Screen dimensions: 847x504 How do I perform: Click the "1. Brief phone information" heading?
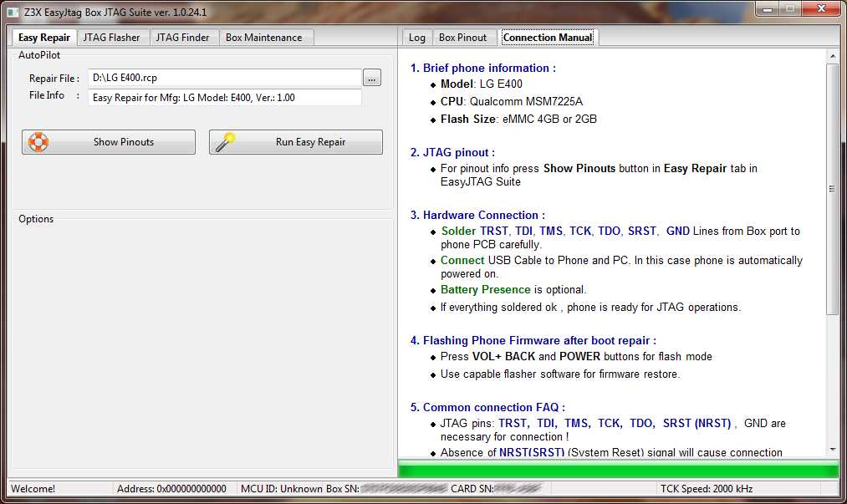(x=483, y=68)
